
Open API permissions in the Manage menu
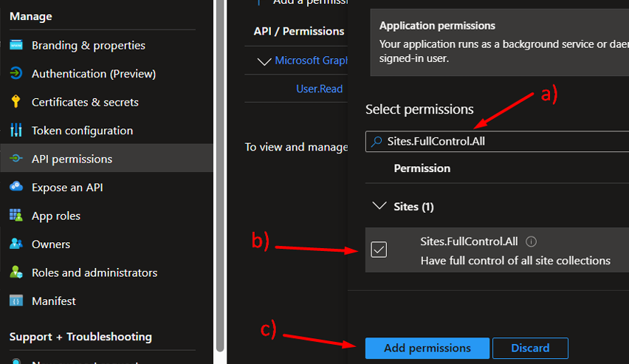pos(72,159)
